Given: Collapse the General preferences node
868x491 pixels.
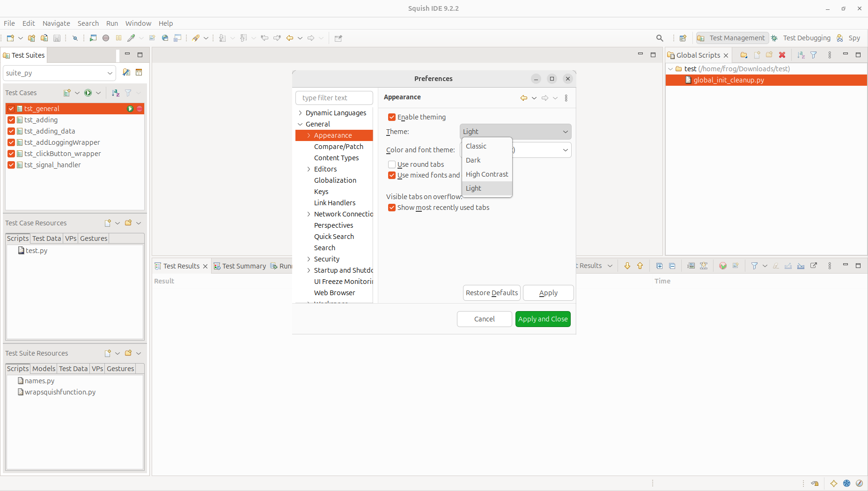Looking at the screenshot, I should click(x=300, y=124).
